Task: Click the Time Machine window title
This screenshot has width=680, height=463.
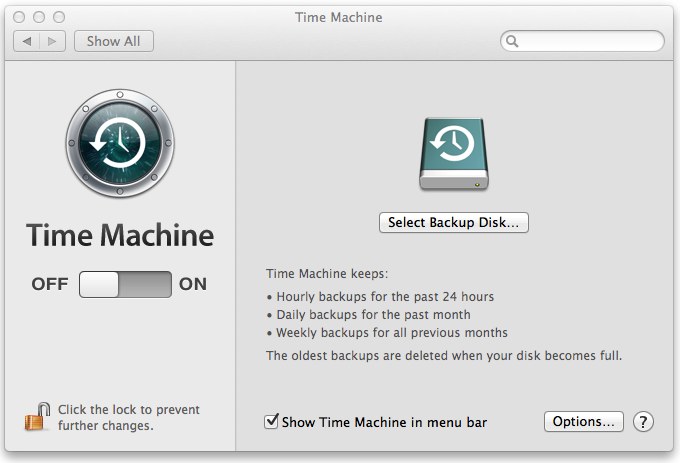Action: (339, 17)
